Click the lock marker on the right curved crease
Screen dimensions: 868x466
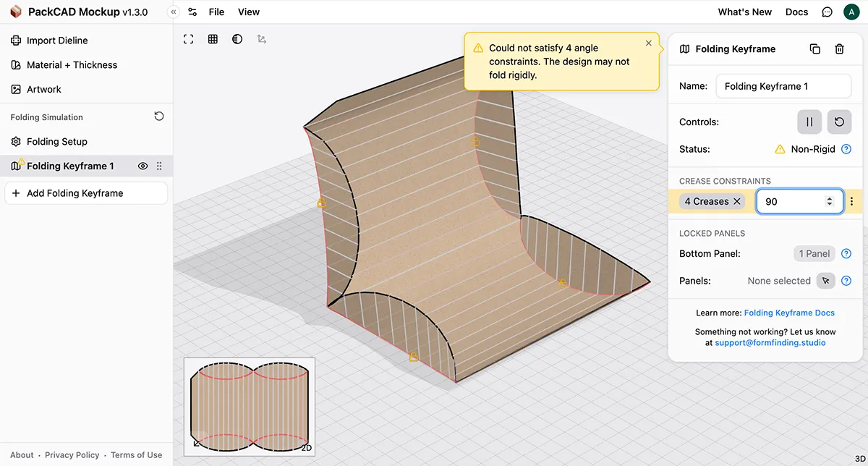pos(563,283)
